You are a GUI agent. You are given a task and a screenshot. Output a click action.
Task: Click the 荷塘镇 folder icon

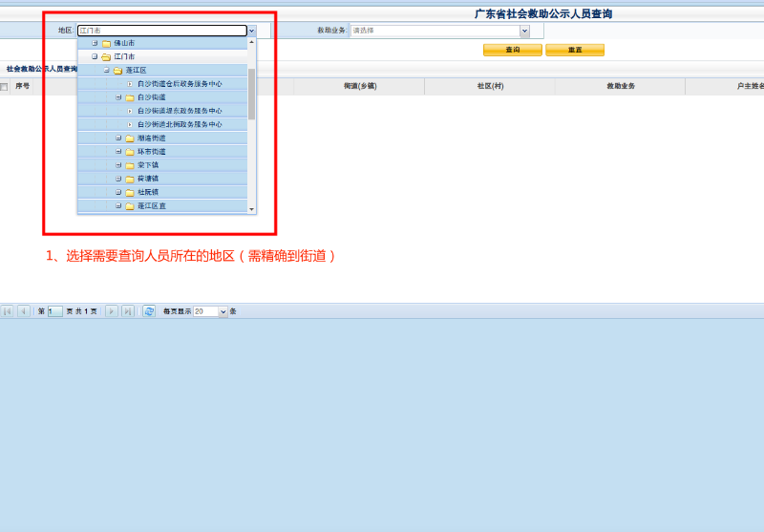coord(130,180)
